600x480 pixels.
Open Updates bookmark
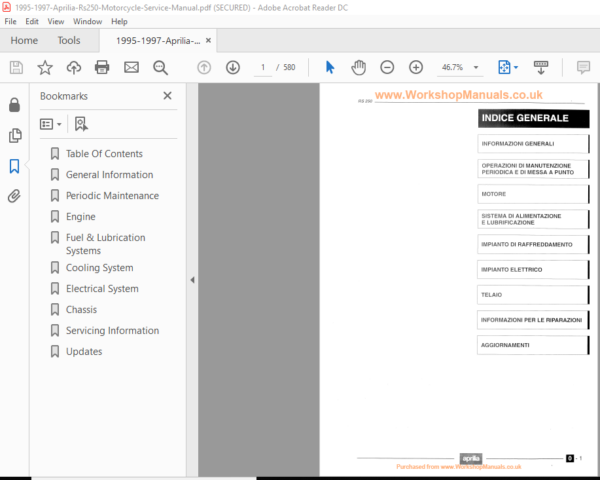click(84, 351)
